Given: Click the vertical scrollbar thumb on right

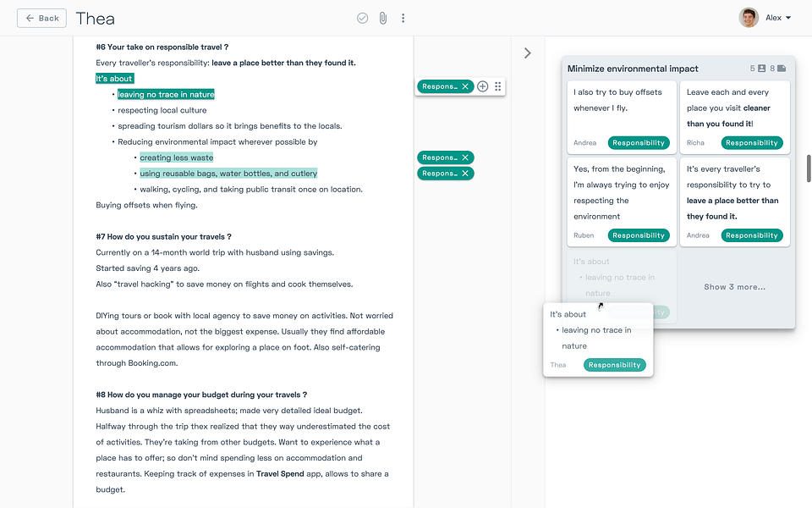Looking at the screenshot, I should 809,168.
